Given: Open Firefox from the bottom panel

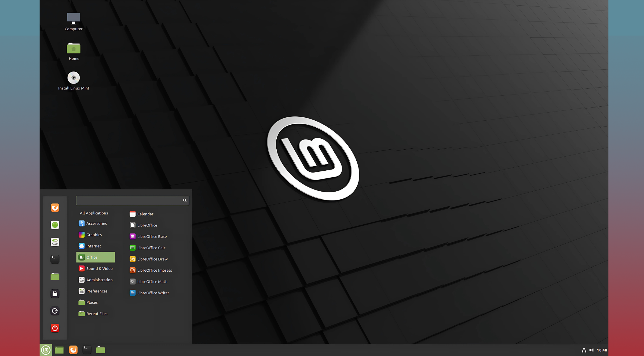Looking at the screenshot, I should (73, 350).
